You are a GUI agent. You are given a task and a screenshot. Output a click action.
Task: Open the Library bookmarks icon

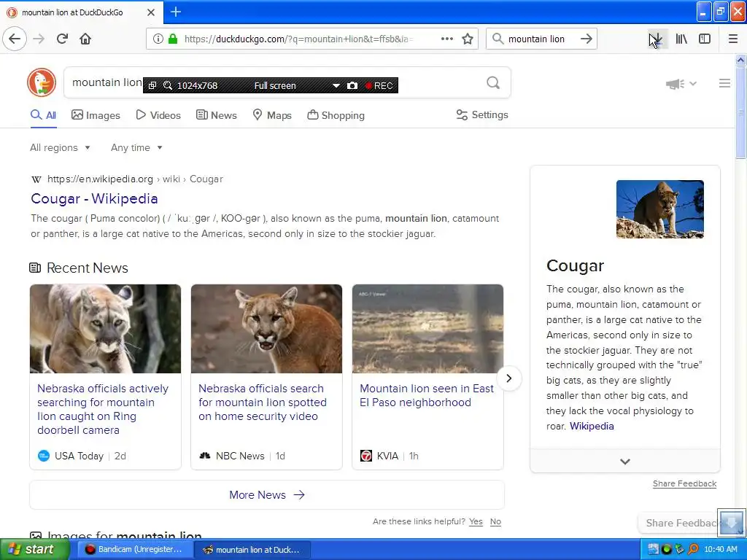click(681, 39)
